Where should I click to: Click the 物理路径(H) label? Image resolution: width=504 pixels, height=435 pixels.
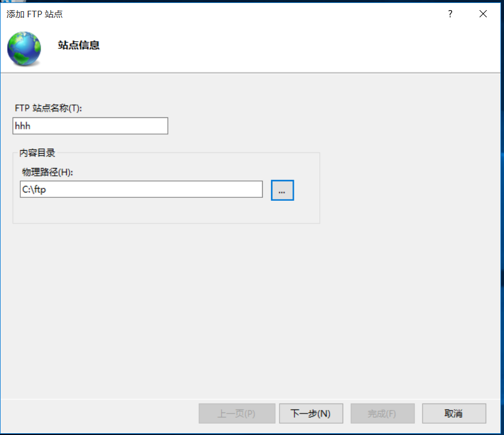(x=47, y=172)
